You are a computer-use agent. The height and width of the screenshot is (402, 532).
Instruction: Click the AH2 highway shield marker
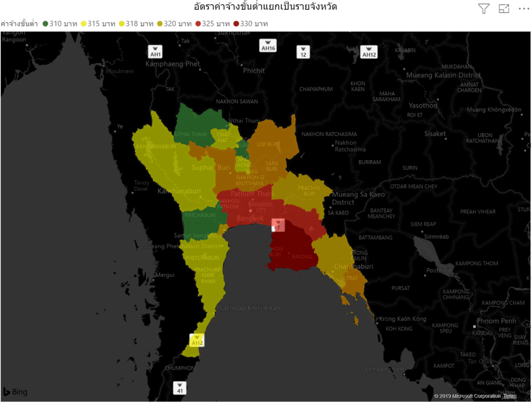pyautogui.click(x=197, y=340)
